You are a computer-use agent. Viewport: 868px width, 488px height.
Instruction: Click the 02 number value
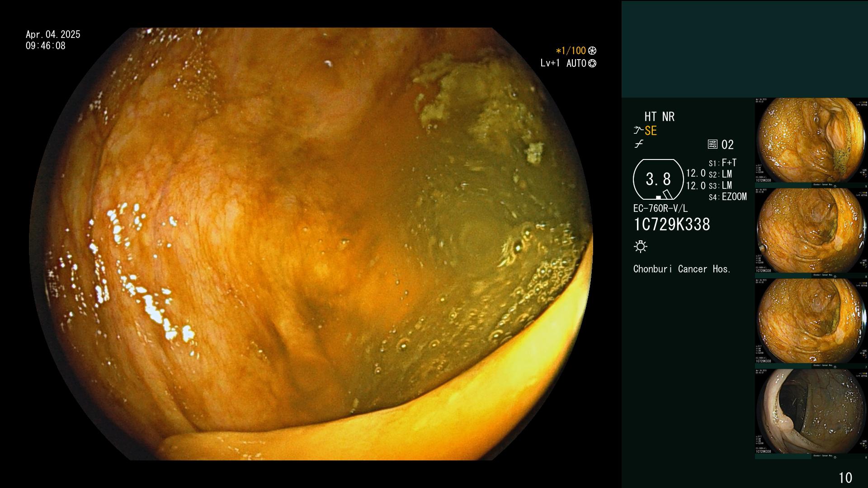[x=727, y=145]
